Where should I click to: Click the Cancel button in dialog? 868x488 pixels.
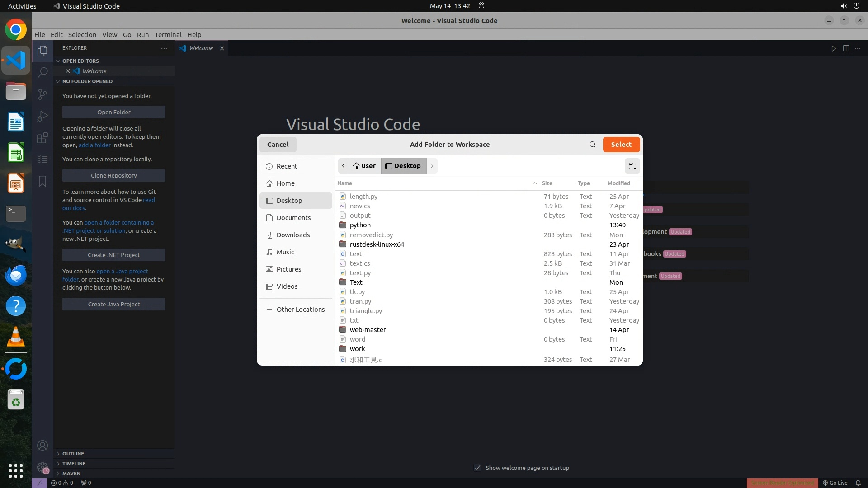click(x=278, y=145)
